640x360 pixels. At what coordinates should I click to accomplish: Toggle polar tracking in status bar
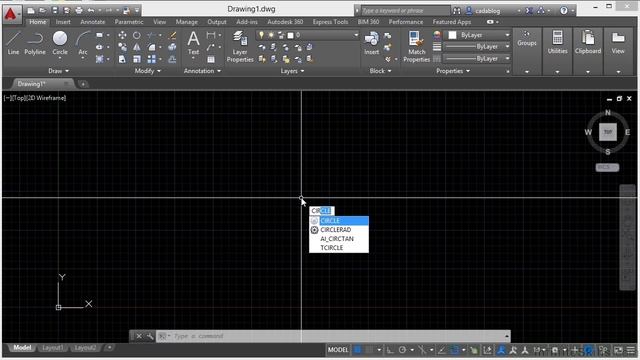coord(402,350)
